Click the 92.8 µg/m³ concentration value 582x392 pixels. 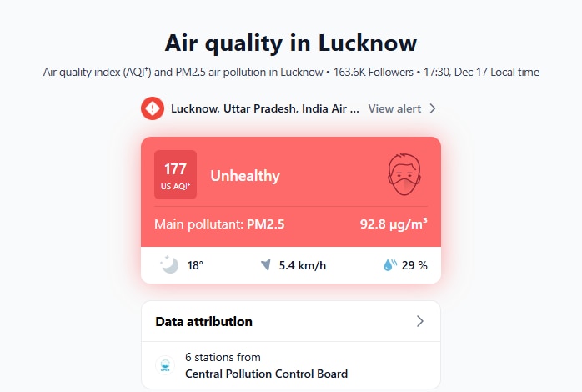coord(394,224)
